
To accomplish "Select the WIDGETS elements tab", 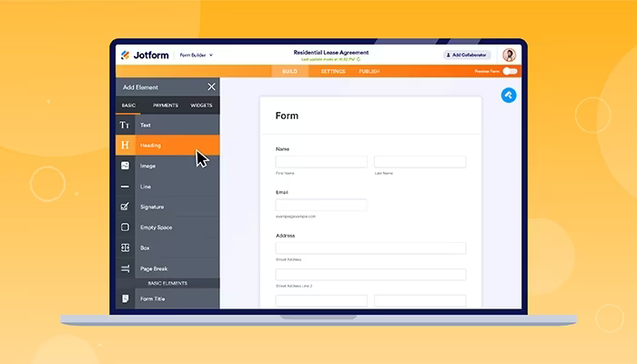I will click(x=201, y=106).
